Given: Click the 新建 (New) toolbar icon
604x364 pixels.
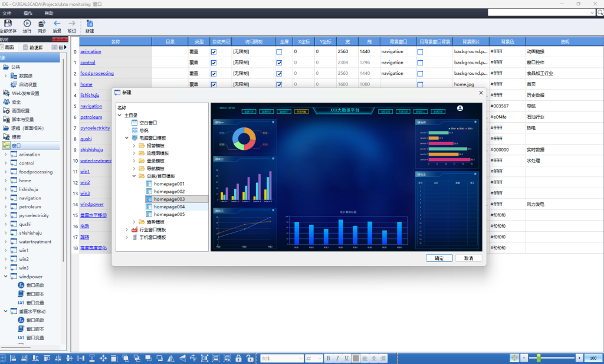Looking at the screenshot, I should point(89,24).
